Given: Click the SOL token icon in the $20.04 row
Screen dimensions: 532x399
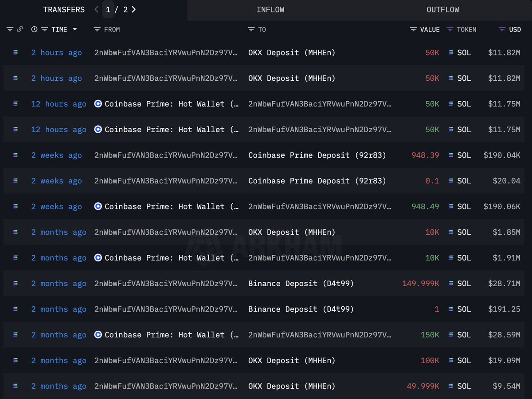Looking at the screenshot, I should (451, 181).
